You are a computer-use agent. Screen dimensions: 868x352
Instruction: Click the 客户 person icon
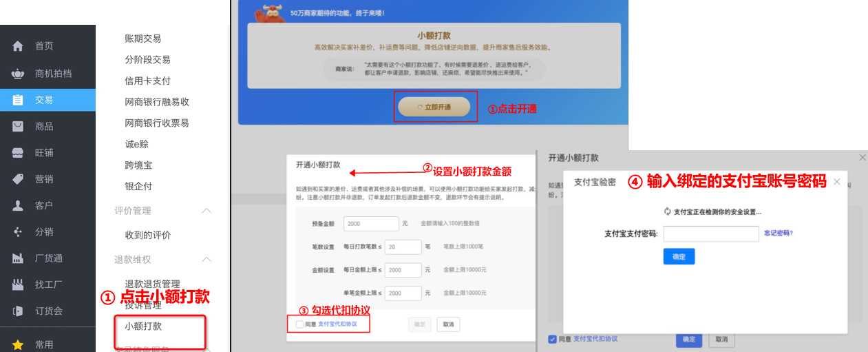18,205
